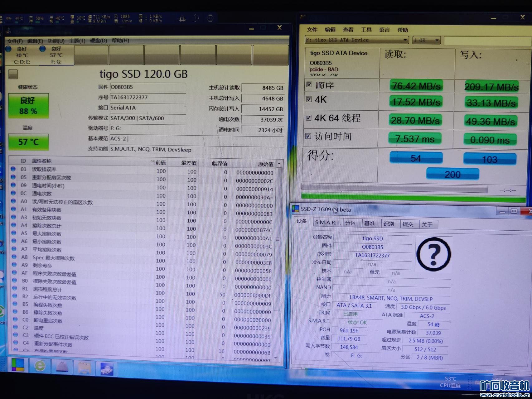Toggle the 顺序 sequential test checkbox
Image resolution: width=532 pixels, height=399 pixels.
pos(309,84)
